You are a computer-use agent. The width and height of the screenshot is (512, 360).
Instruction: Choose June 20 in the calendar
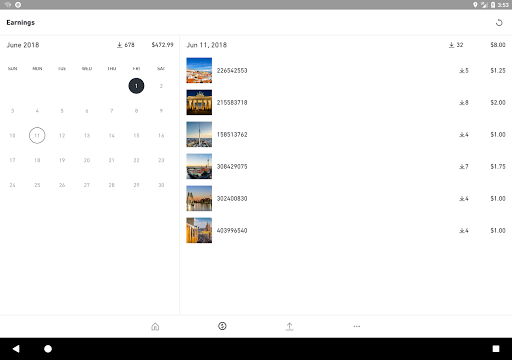click(x=87, y=160)
